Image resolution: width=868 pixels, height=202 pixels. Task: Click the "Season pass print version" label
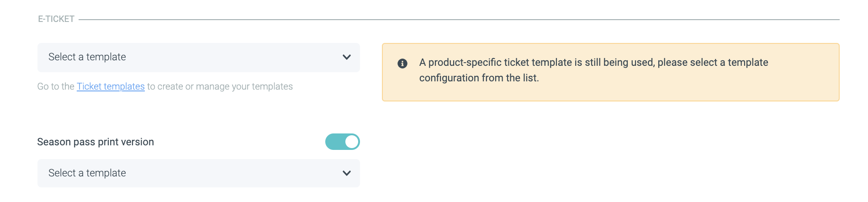[x=95, y=142]
